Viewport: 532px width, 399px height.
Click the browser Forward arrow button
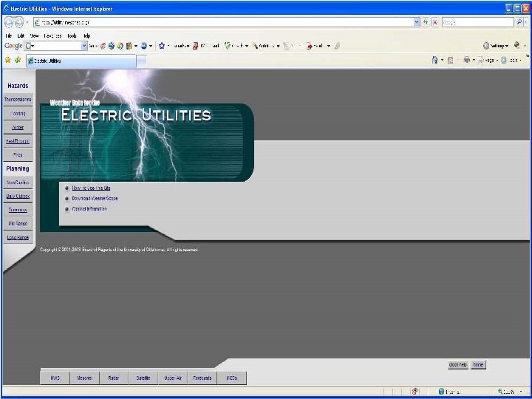18,22
